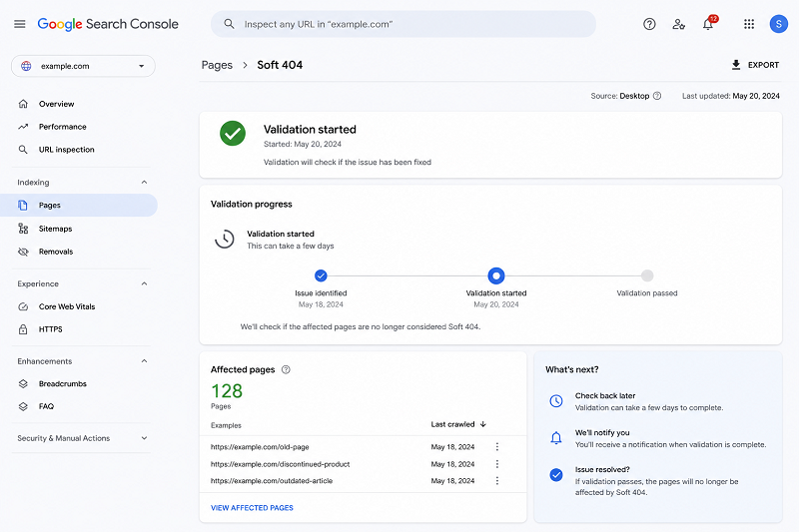Click the We'll notify you bell icon
This screenshot has width=799, height=532.
(x=556, y=438)
